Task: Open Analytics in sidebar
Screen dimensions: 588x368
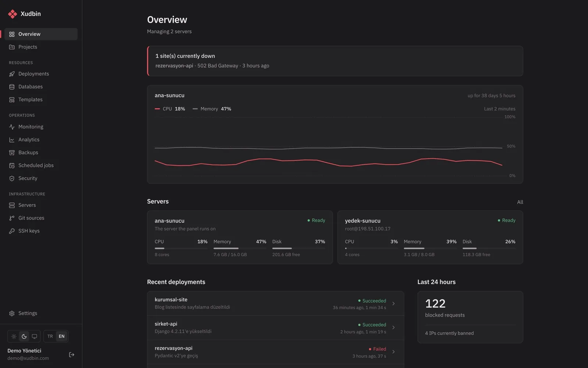Action: click(41, 140)
